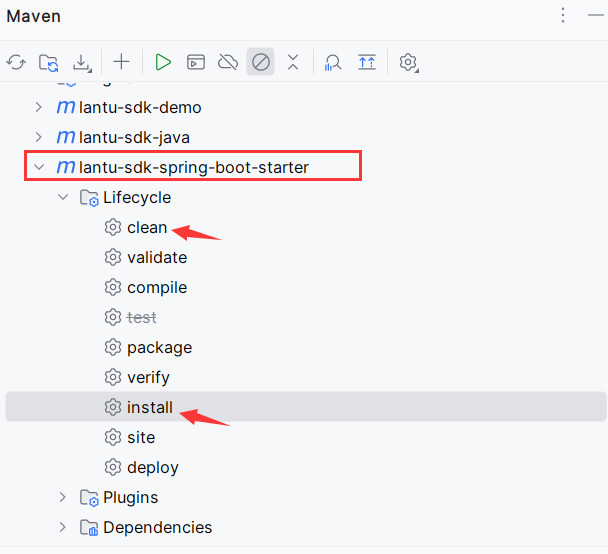Download sources and documentation icon
608x554 pixels.
click(x=82, y=62)
